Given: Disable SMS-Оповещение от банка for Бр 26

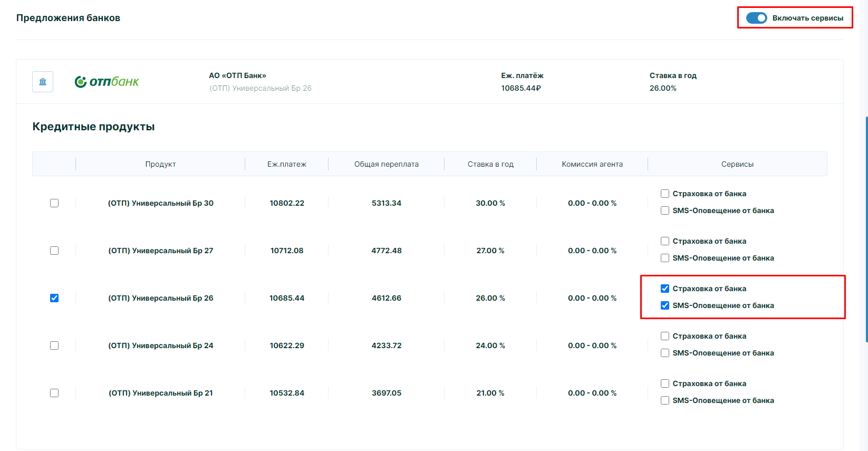Looking at the screenshot, I should [665, 305].
